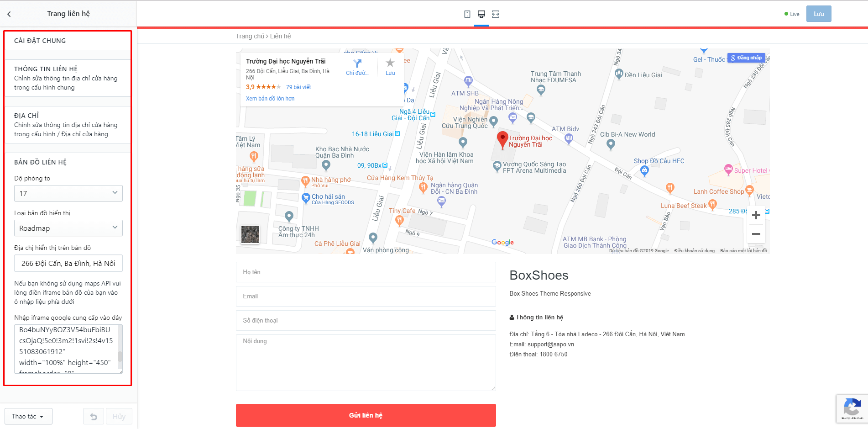Click the Chỉ đường directions icon on map card
The width and height of the screenshot is (868, 429).
357,64
